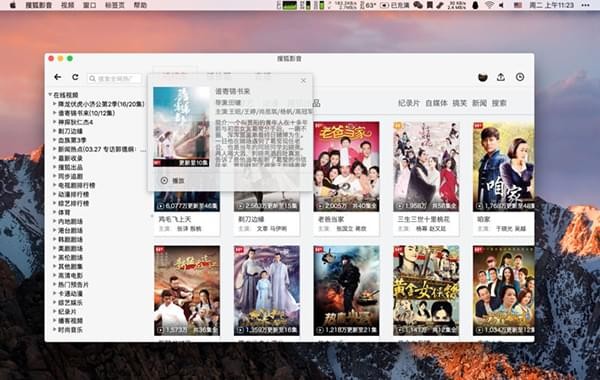Click the 搜索 link in category bar
The image size is (600, 380).
point(499,103)
